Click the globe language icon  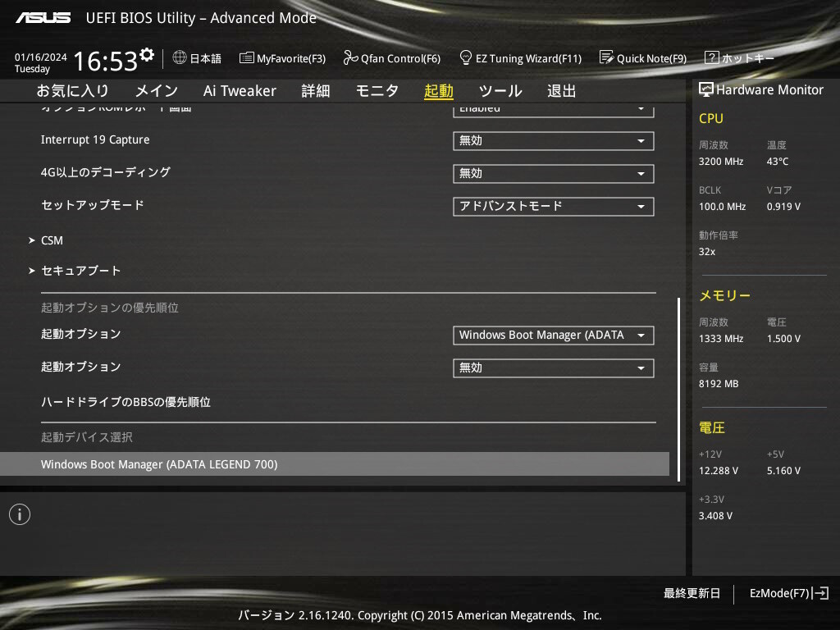pos(180,57)
